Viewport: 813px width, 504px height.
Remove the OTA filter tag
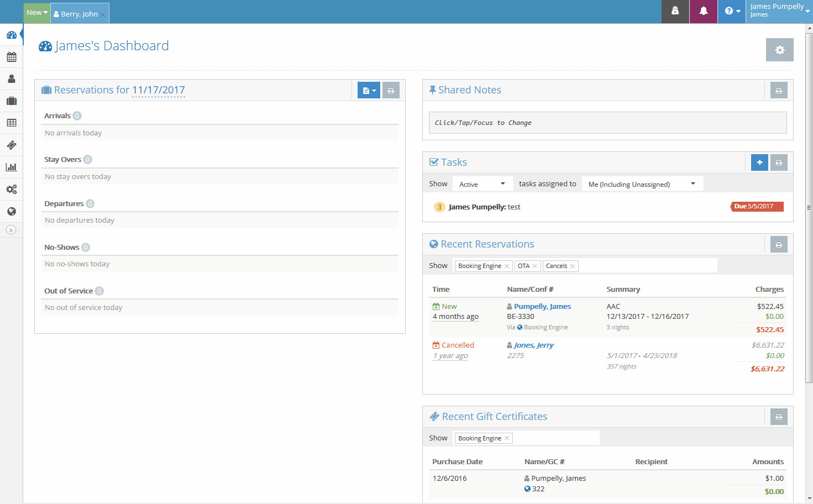[535, 266]
